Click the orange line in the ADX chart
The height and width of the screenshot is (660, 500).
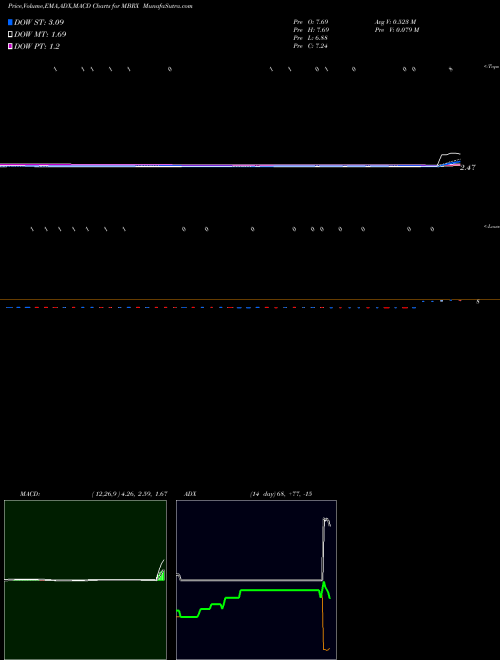tap(324, 623)
